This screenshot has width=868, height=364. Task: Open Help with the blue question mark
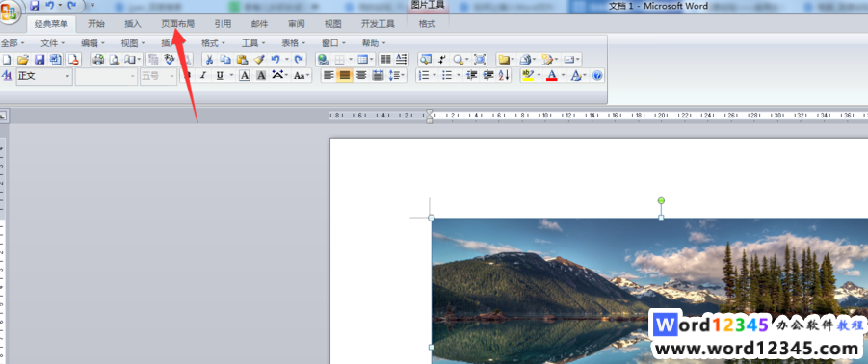(597, 75)
